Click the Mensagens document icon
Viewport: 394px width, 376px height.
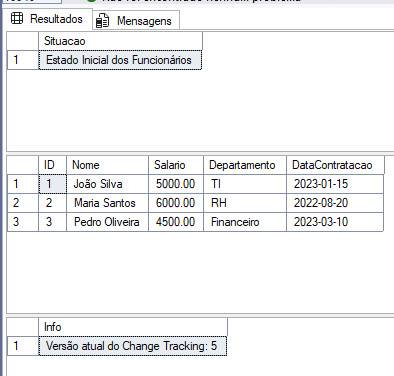[102, 21]
